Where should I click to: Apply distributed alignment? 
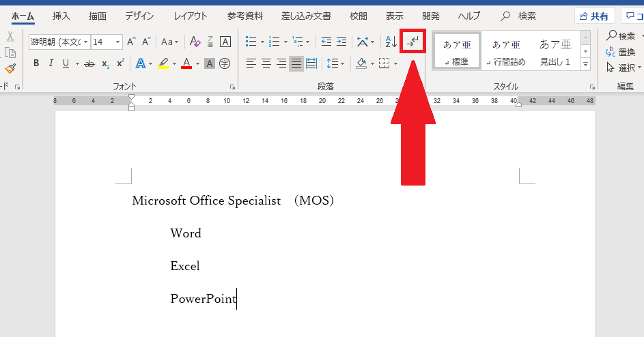[311, 63]
